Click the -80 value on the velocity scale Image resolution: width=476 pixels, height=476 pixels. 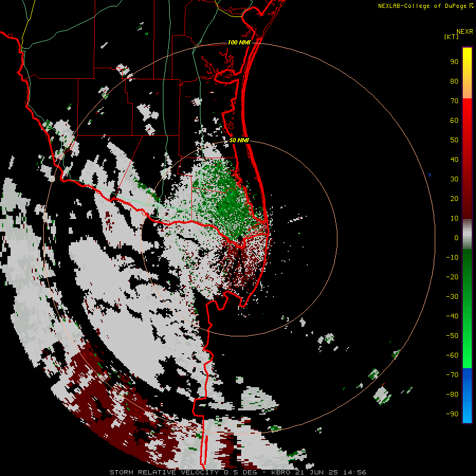pos(452,395)
